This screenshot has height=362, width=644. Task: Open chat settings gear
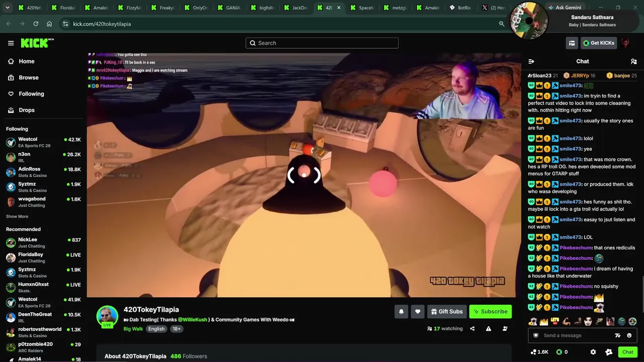click(x=593, y=352)
